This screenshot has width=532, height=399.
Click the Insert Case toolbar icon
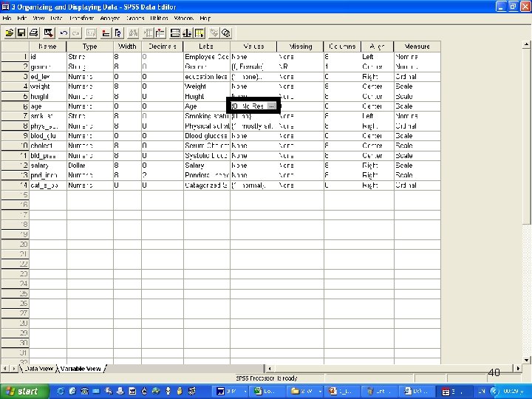148,33
